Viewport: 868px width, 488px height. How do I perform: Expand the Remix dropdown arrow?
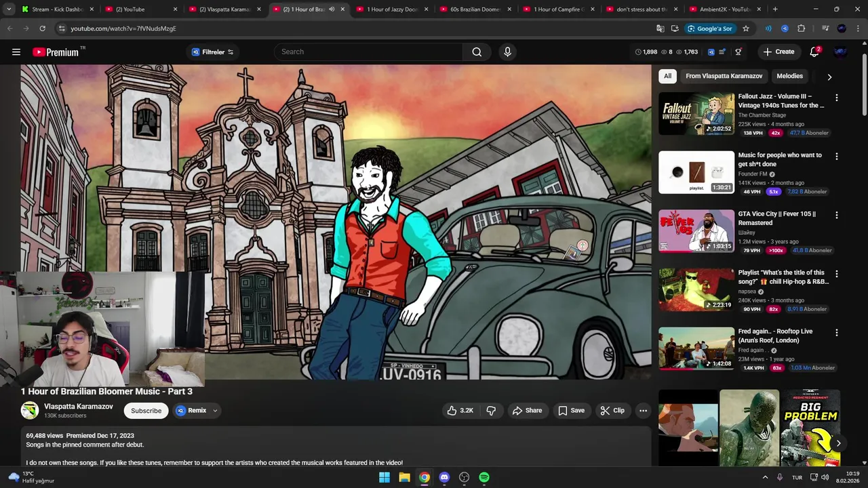coord(215,410)
